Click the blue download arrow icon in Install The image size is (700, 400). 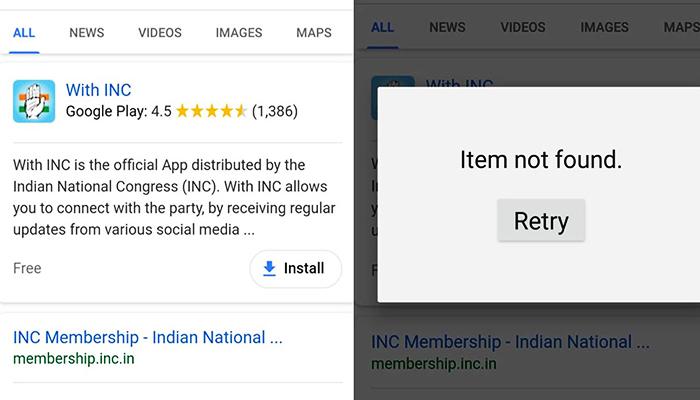pos(269,268)
